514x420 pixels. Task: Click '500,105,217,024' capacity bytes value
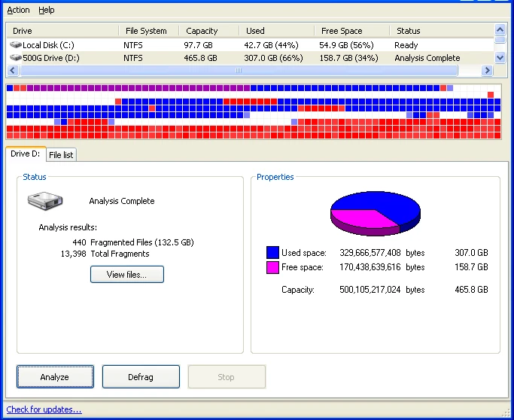pyautogui.click(x=370, y=290)
